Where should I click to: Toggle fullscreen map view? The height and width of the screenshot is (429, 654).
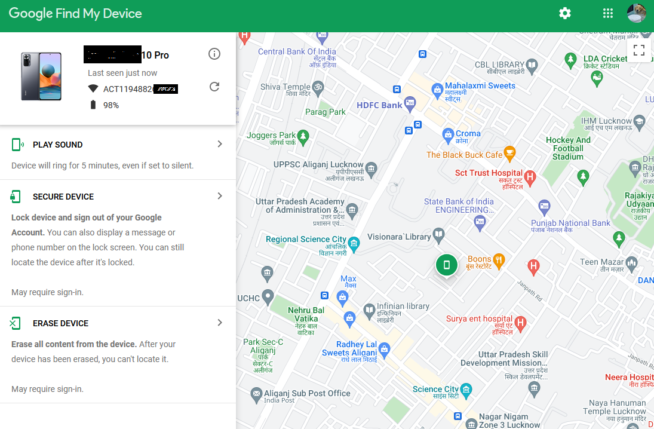tap(639, 50)
